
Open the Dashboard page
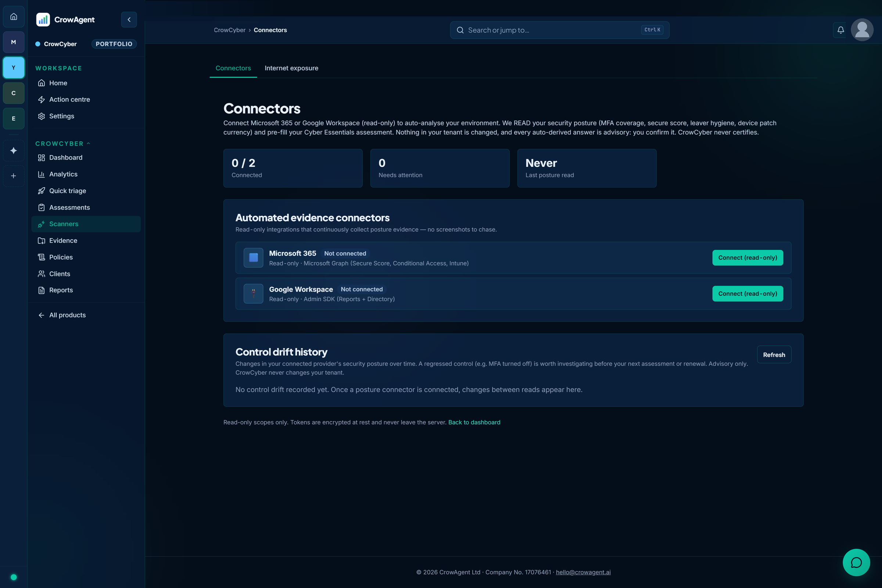coord(86,158)
